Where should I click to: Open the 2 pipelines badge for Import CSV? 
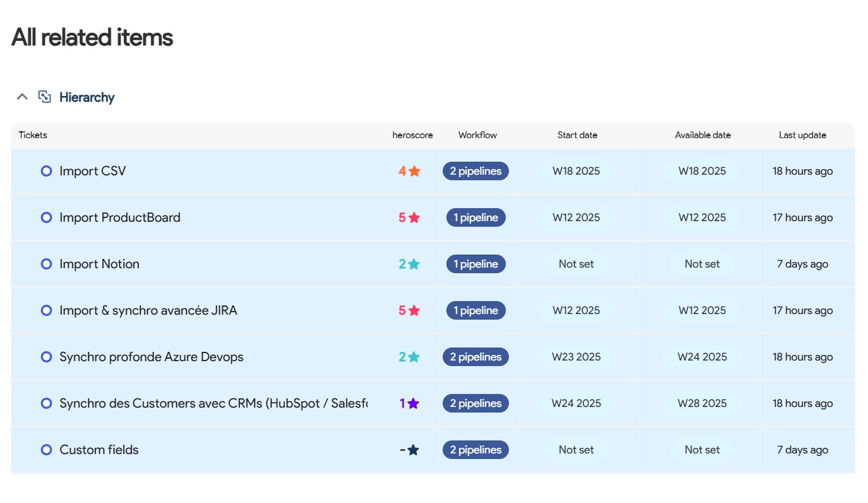(475, 171)
